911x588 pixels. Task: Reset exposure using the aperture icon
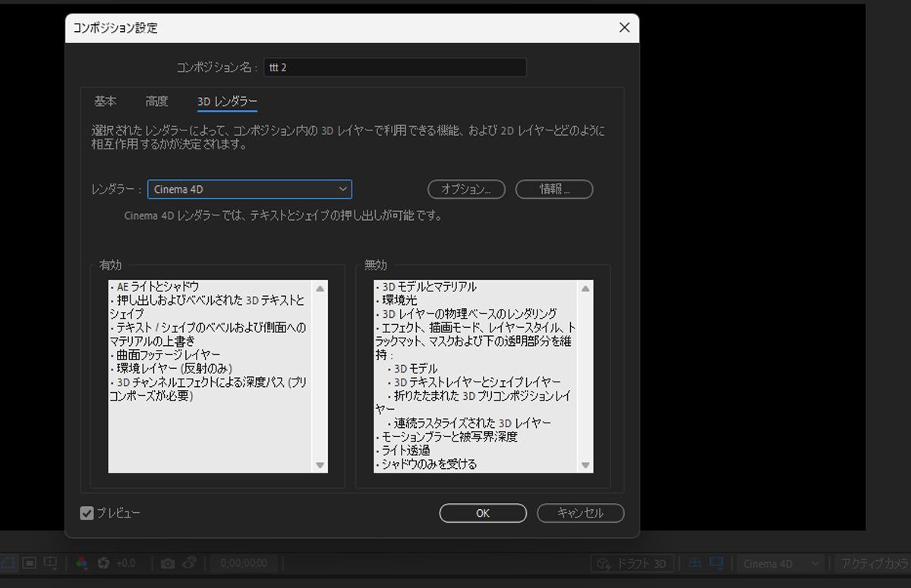[x=104, y=563]
